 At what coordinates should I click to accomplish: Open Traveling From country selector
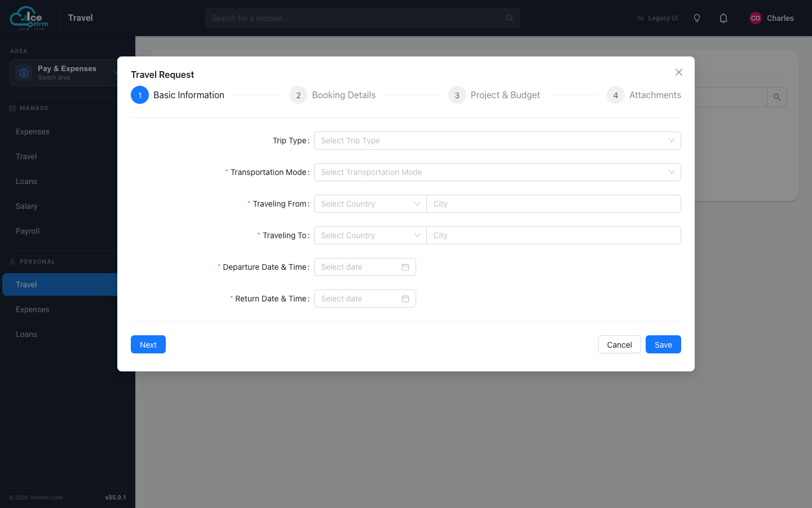370,204
